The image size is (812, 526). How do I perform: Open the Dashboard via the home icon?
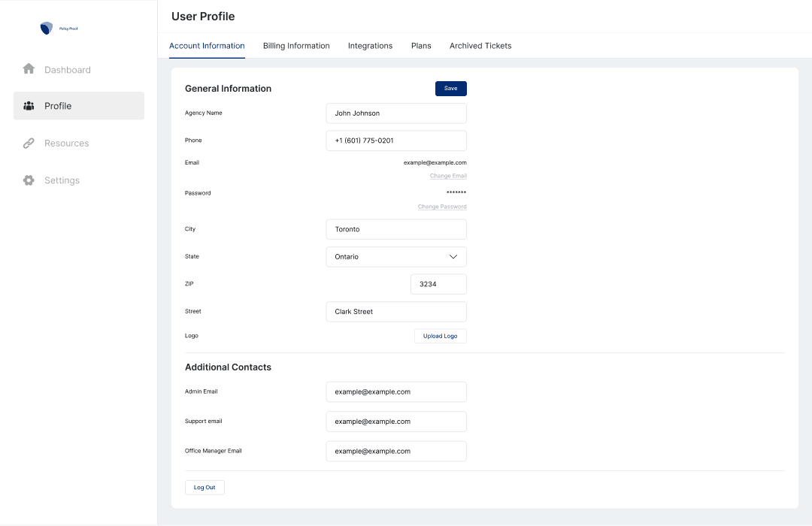(x=28, y=68)
